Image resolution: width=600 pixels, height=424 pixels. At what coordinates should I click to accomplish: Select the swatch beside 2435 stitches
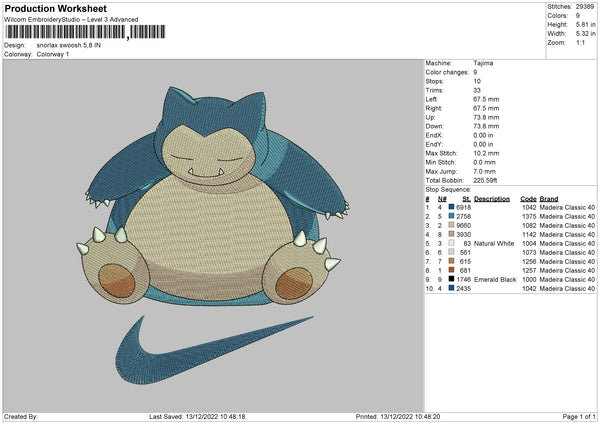click(451, 288)
